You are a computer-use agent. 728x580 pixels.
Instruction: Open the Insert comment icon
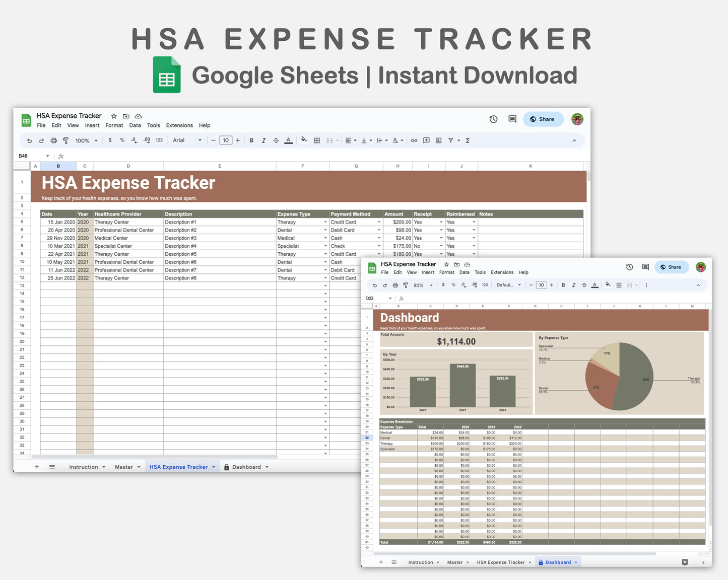[x=426, y=140]
